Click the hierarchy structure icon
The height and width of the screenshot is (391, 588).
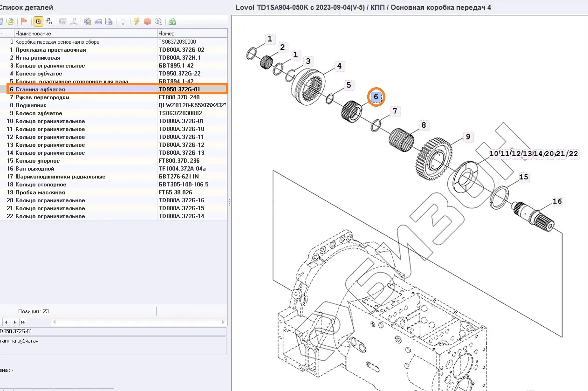point(48,21)
